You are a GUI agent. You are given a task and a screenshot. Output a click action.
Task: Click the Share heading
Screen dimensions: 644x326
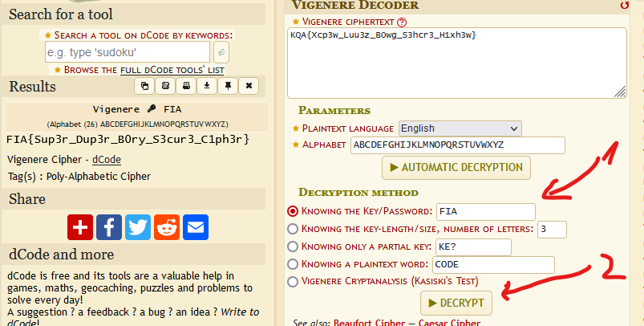pyautogui.click(x=27, y=199)
